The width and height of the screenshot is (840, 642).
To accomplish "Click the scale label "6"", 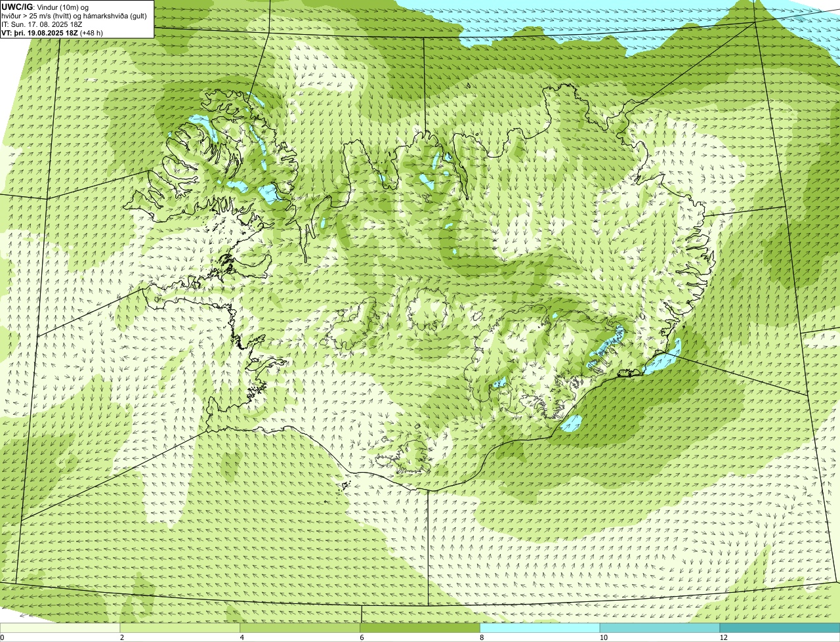I will tap(362, 637).
